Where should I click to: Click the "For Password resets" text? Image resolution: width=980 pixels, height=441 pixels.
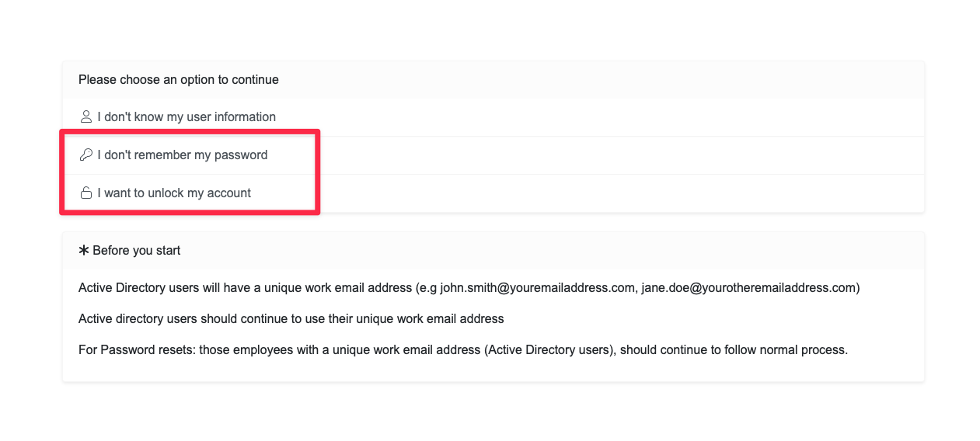click(x=136, y=349)
